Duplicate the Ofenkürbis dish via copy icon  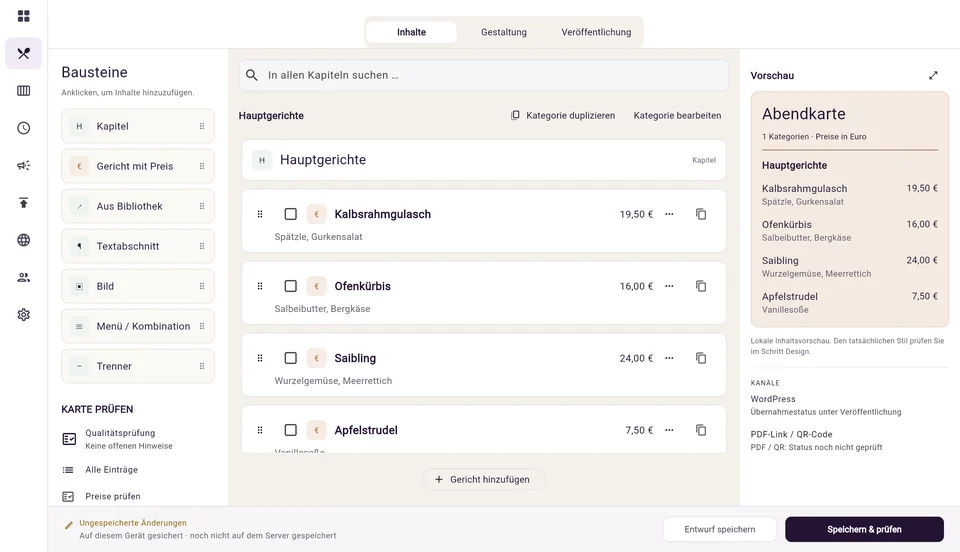(701, 286)
